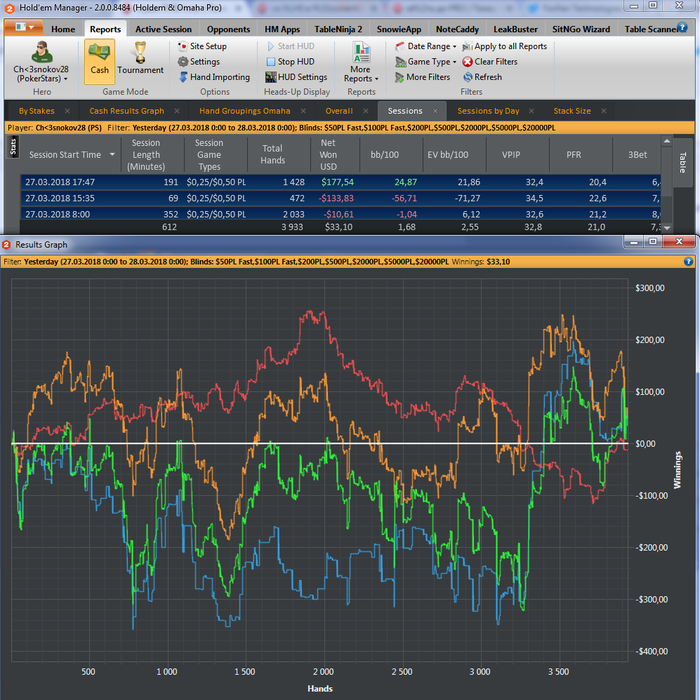Select session row 27.03.2018 8:00
This screenshot has height=700, width=700.
(341, 213)
